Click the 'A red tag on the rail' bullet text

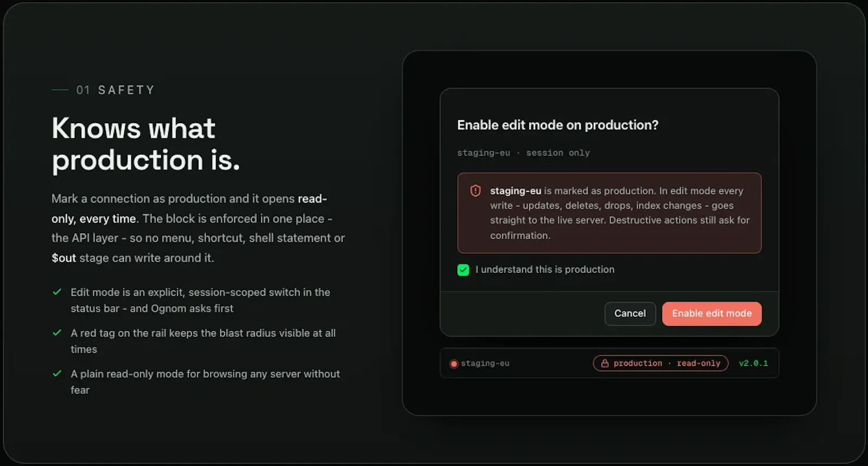point(203,341)
